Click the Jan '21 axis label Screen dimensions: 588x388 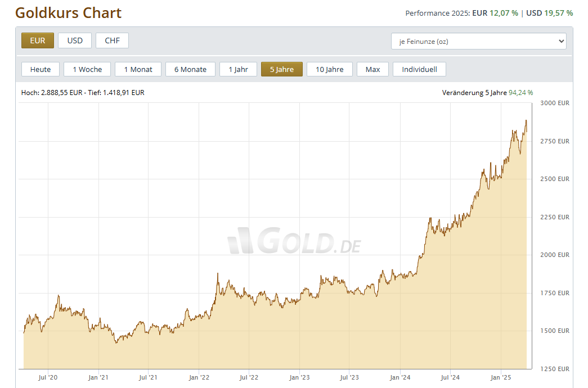coord(98,377)
